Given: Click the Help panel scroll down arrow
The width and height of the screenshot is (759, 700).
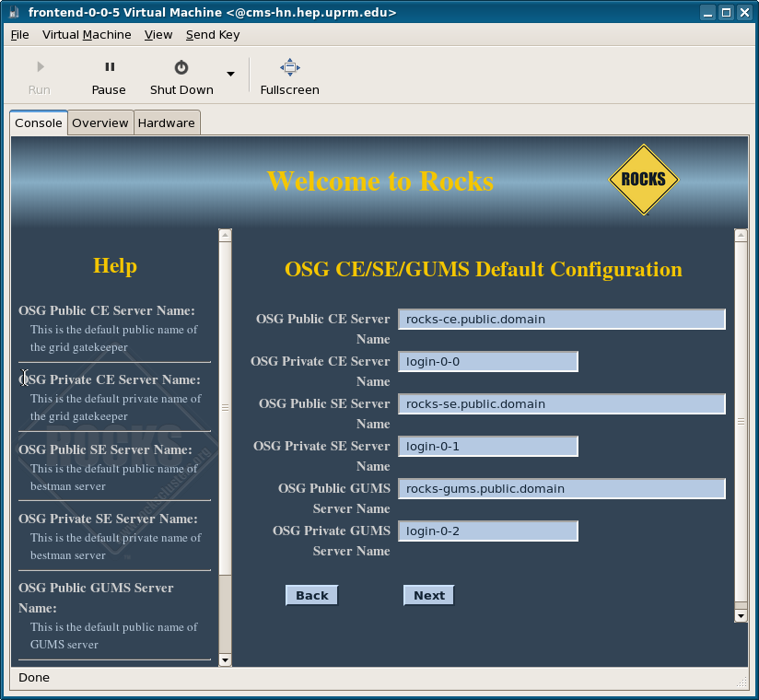Looking at the screenshot, I should [x=225, y=659].
